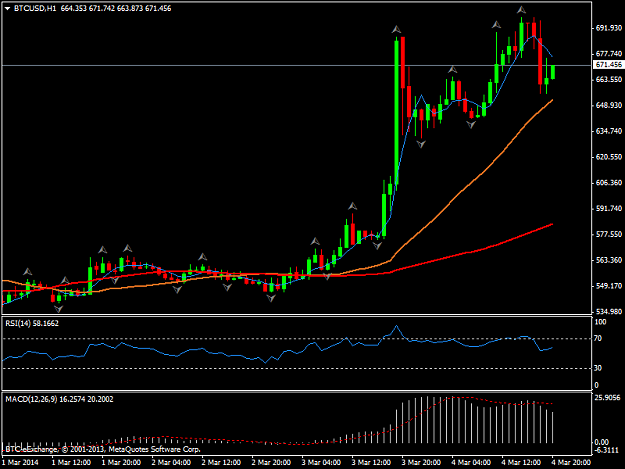This screenshot has width=625, height=469.
Task: Select the lowest down fractal arrow near 1 Mar 12:00
Action: point(59,309)
